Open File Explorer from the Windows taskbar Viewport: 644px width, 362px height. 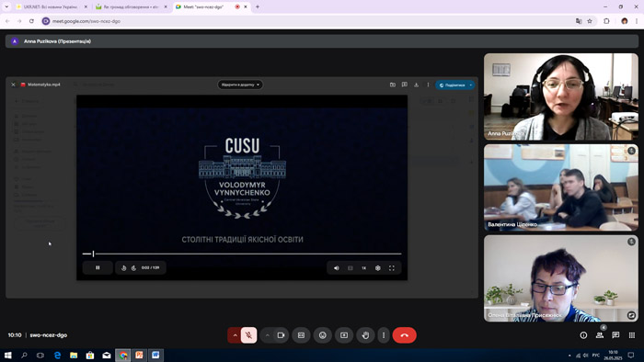coord(74,355)
